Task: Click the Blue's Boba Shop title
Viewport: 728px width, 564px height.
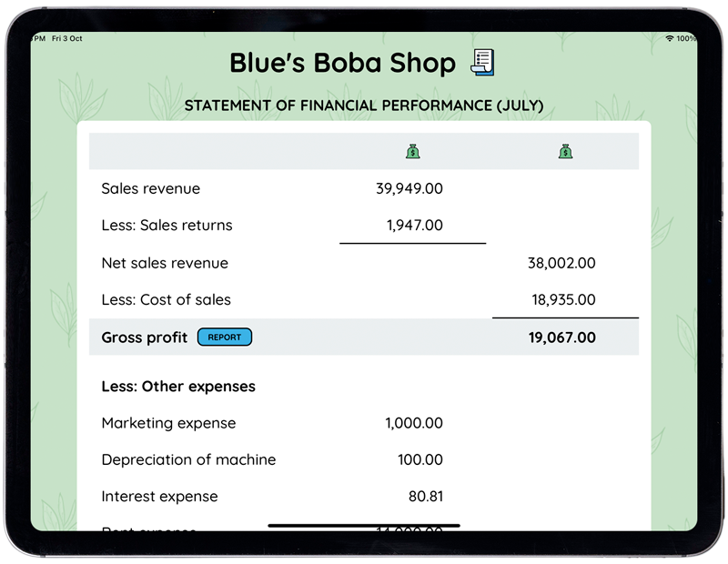Action: click(342, 63)
